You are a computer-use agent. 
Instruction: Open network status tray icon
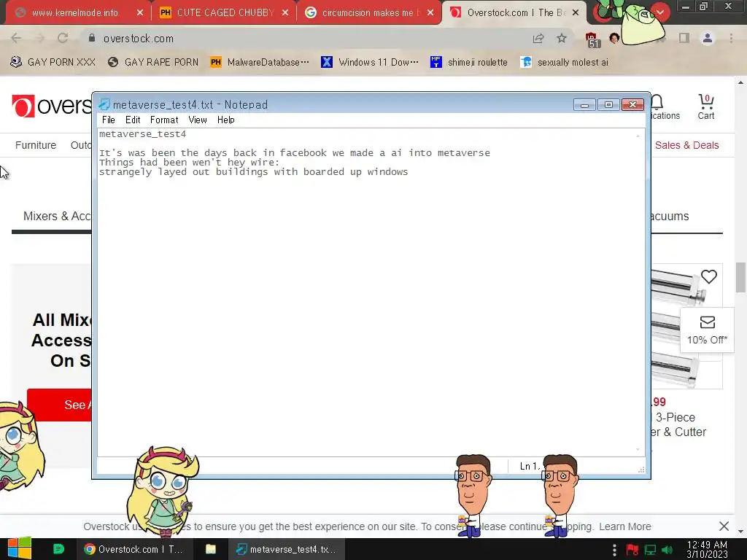pos(650,550)
